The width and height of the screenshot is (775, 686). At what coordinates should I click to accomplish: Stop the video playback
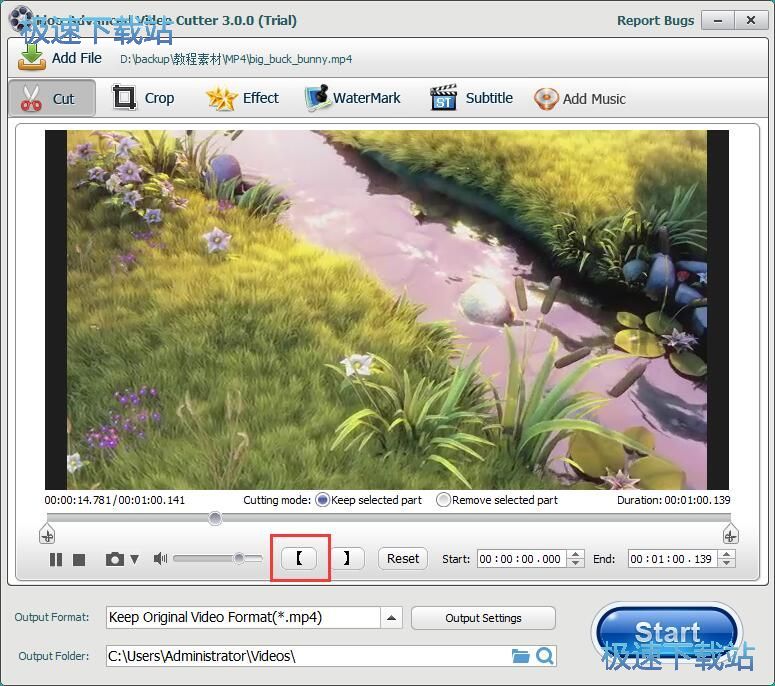click(79, 560)
